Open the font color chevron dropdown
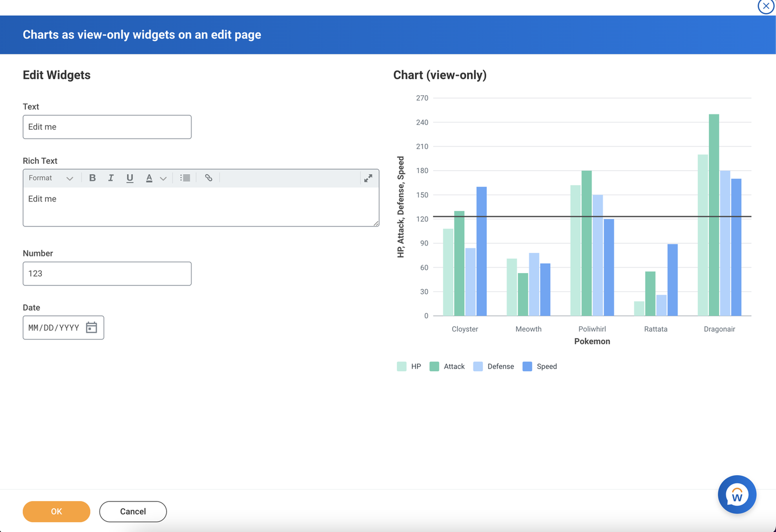 (x=163, y=178)
